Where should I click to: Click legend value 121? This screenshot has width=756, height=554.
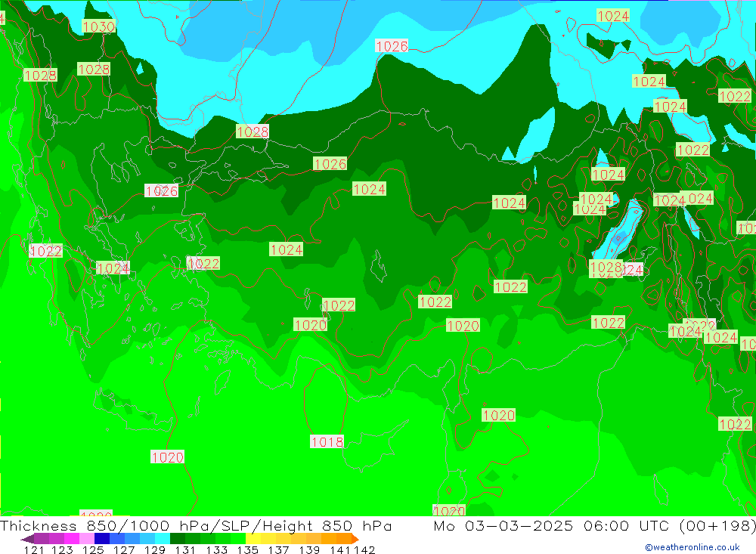(x=34, y=549)
